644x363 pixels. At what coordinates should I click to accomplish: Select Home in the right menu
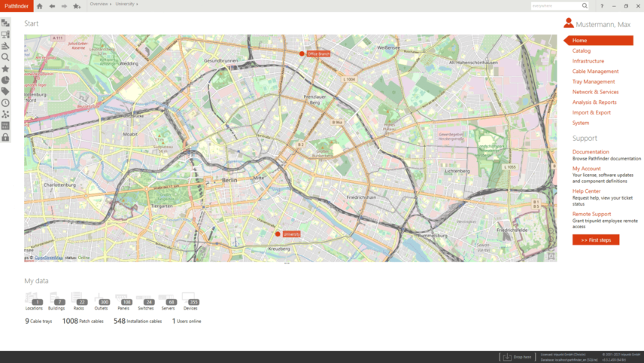point(599,40)
